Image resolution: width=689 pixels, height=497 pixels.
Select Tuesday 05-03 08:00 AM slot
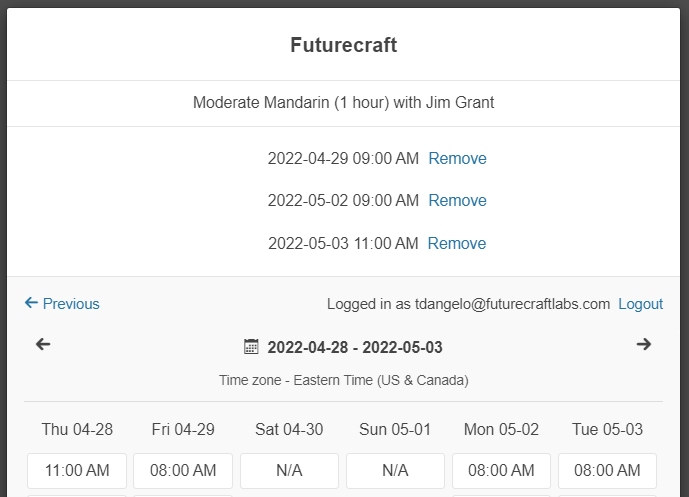pos(607,470)
